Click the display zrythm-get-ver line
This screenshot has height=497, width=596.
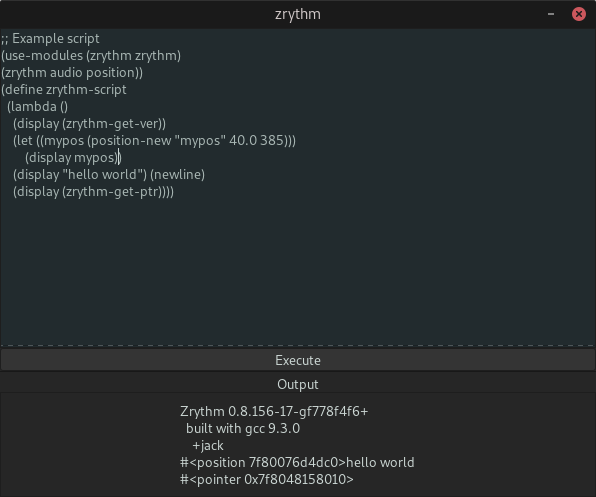coord(89,123)
